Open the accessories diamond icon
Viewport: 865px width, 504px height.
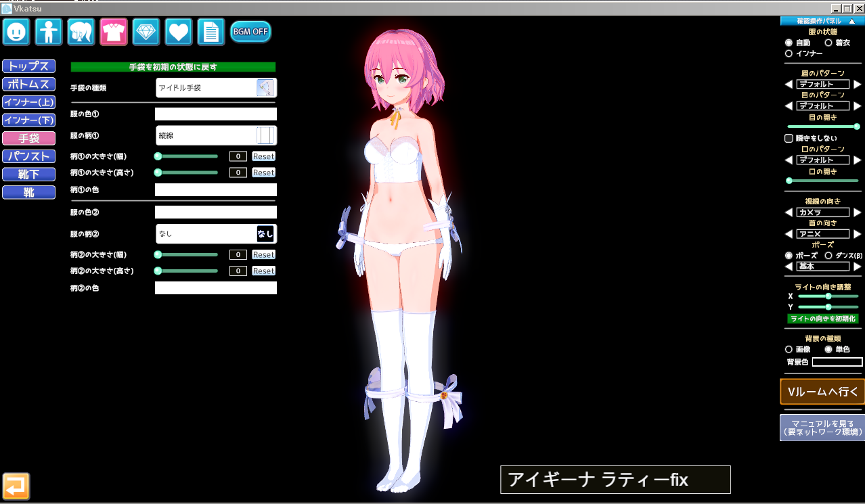[146, 32]
